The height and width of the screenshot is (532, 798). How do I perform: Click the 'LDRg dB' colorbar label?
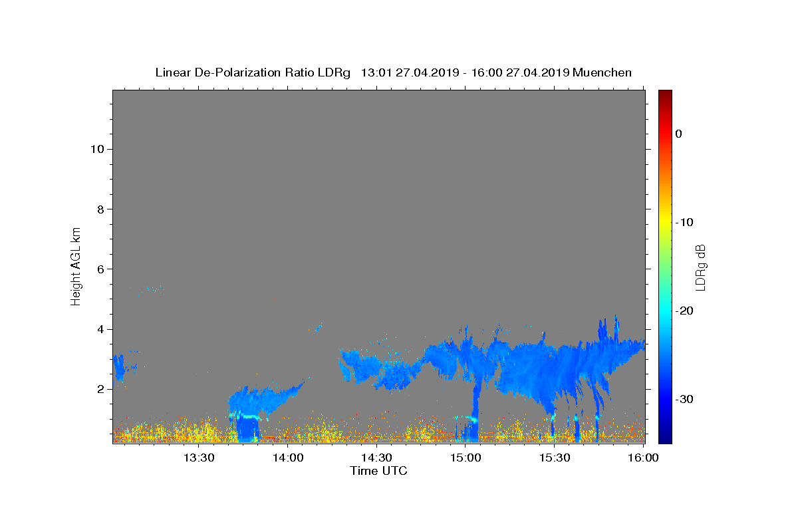(700, 267)
